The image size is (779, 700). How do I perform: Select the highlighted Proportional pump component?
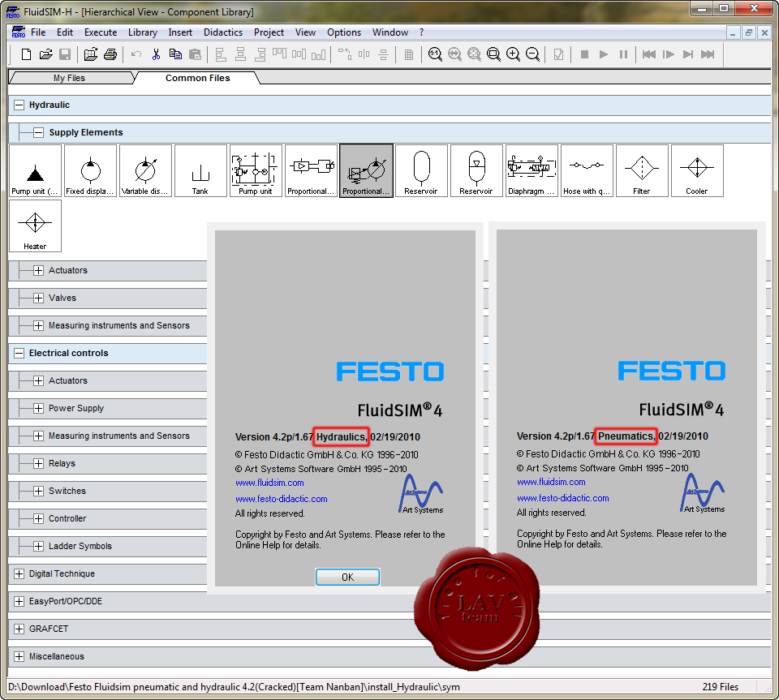pos(366,171)
